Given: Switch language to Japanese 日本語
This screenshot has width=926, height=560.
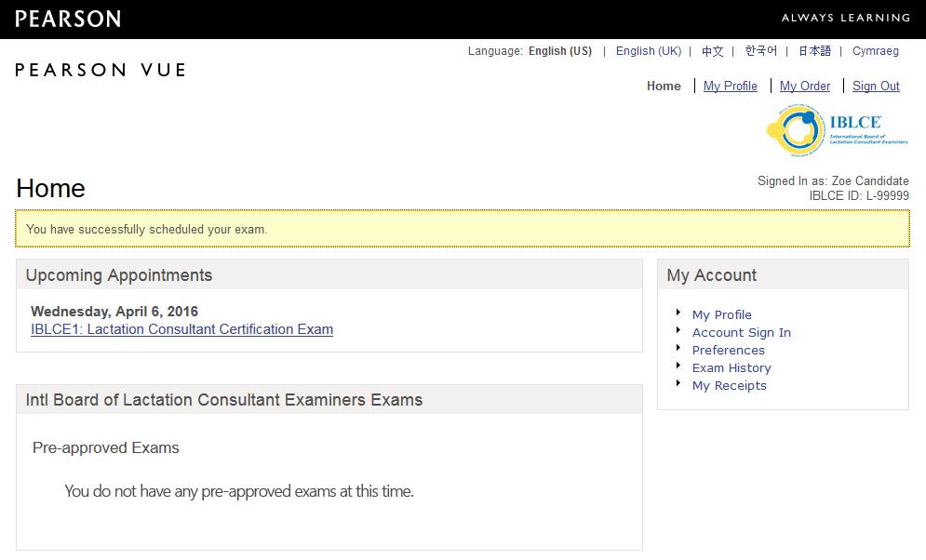Looking at the screenshot, I should (815, 51).
